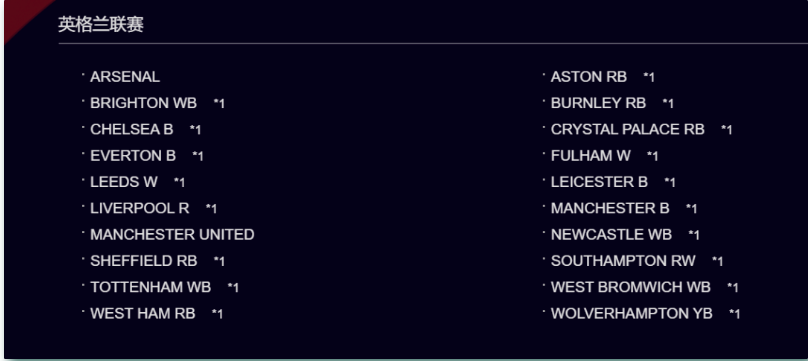The width and height of the screenshot is (808, 361).
Task: Open TOTTENHAM WB team link
Action: tap(150, 287)
